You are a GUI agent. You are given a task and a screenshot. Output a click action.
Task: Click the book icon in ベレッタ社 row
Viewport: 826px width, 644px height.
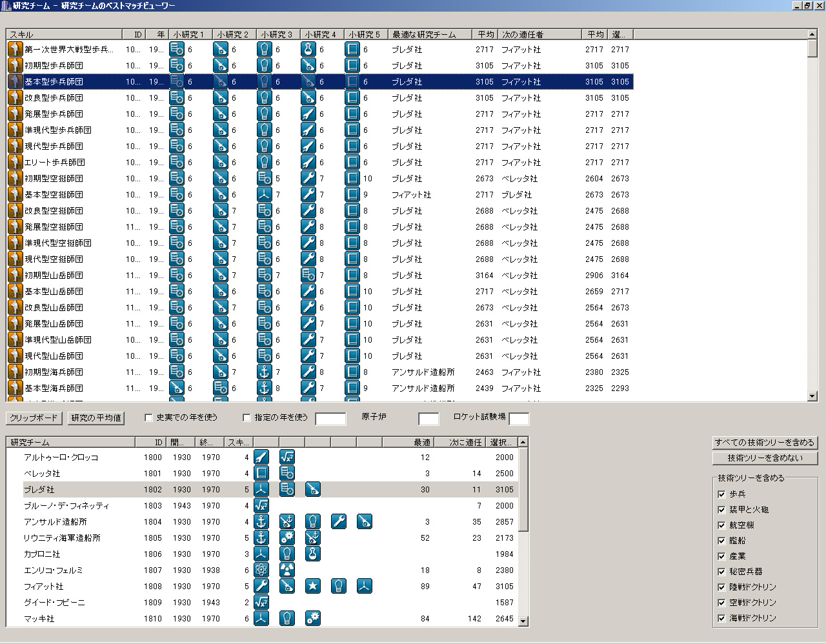click(x=261, y=473)
